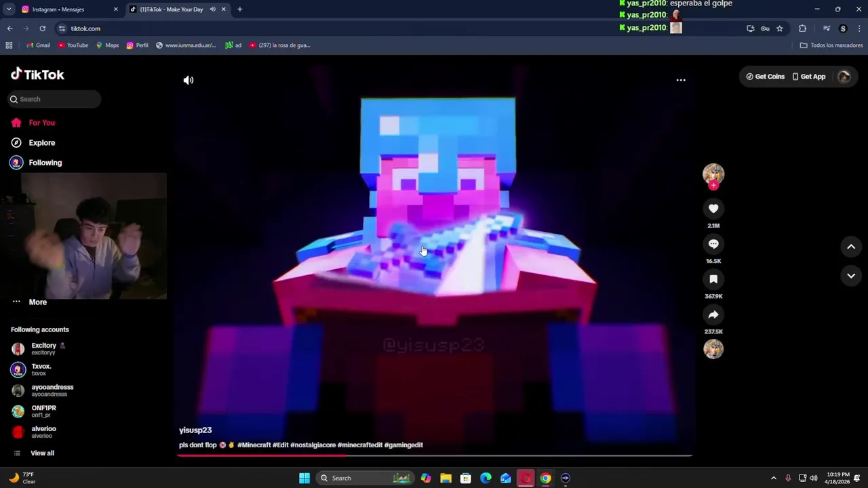Open Microsoft Edge from taskbar
Image resolution: width=868 pixels, height=488 pixels.
pos(486,478)
